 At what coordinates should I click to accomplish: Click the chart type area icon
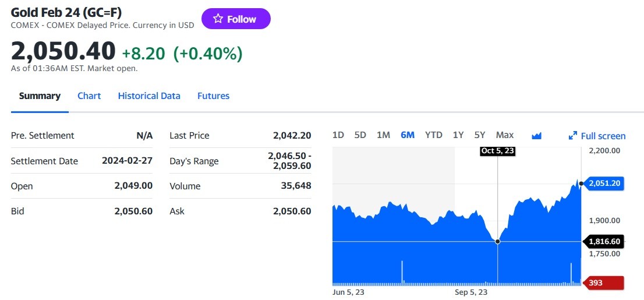(x=537, y=136)
